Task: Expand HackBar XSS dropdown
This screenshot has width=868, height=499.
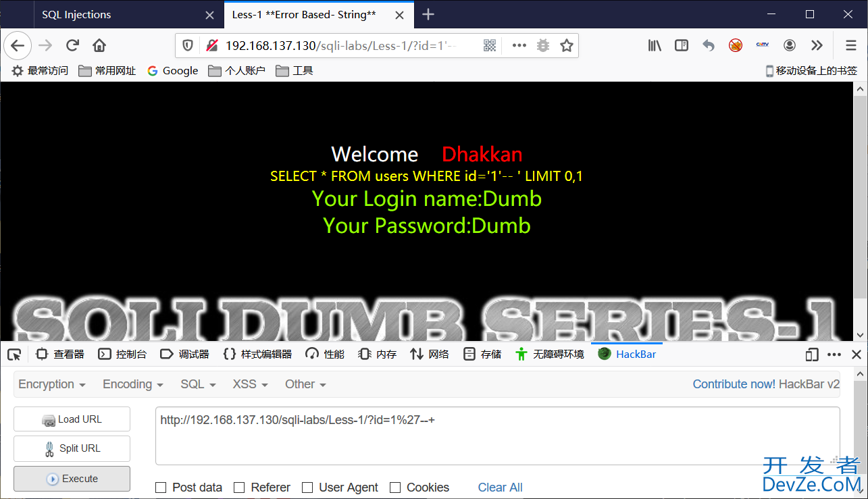Action: [x=250, y=384]
